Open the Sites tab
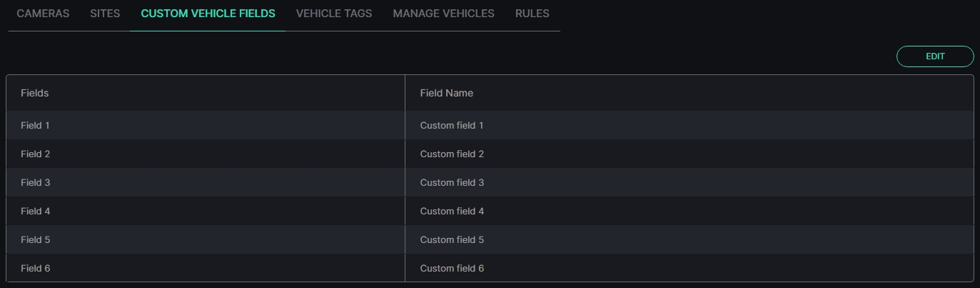 pyautogui.click(x=105, y=14)
